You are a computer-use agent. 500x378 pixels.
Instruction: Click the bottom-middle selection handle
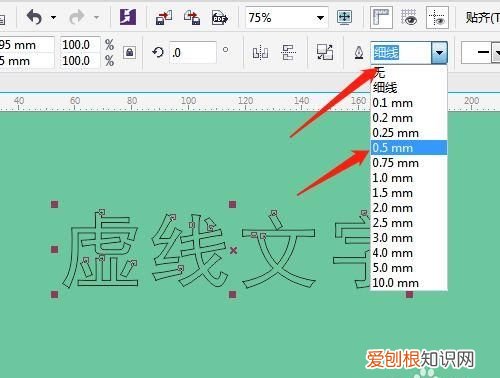tap(233, 294)
